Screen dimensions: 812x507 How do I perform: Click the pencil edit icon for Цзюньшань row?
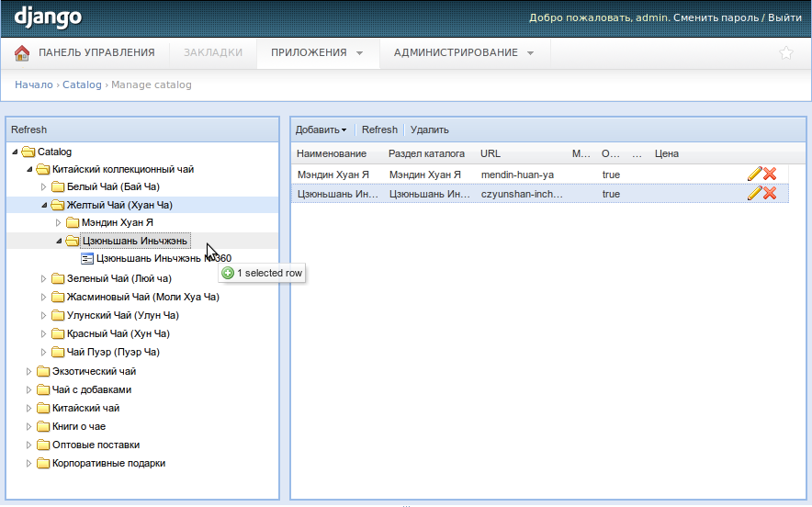(755, 193)
